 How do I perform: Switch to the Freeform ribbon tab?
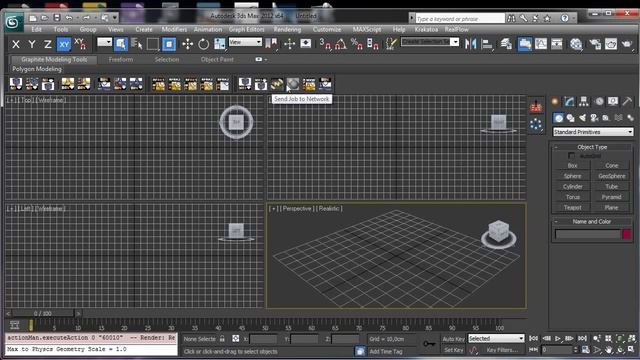point(121,60)
